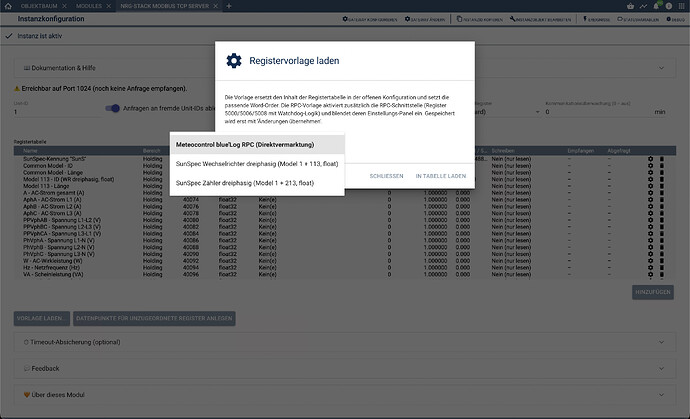Select PPVphCA - Spannung L3-L1 (V) row name
This screenshot has height=419, width=690.
click(x=62, y=234)
